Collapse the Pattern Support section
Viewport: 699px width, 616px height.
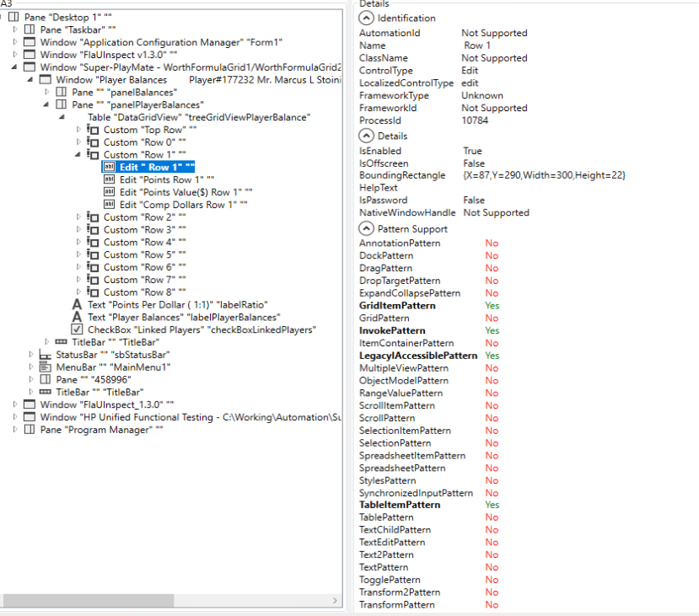tap(366, 228)
